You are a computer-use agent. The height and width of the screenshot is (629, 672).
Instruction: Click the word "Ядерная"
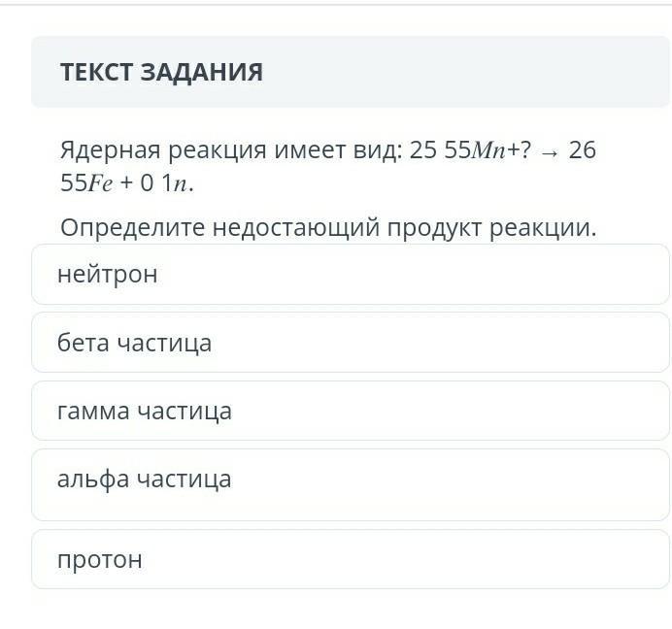click(109, 152)
